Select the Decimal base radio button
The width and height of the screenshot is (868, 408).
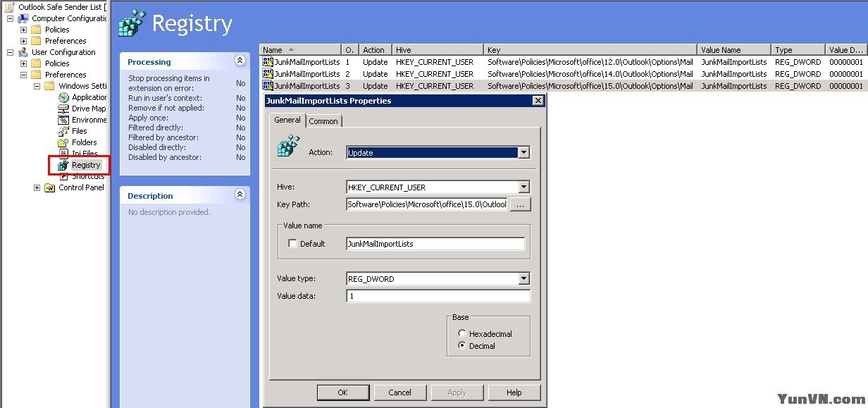462,346
